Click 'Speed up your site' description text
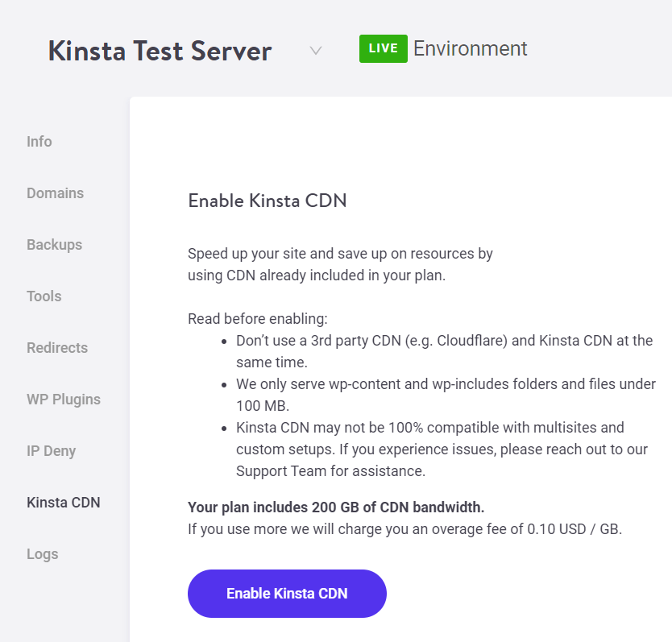The width and height of the screenshot is (672, 642). (x=340, y=264)
